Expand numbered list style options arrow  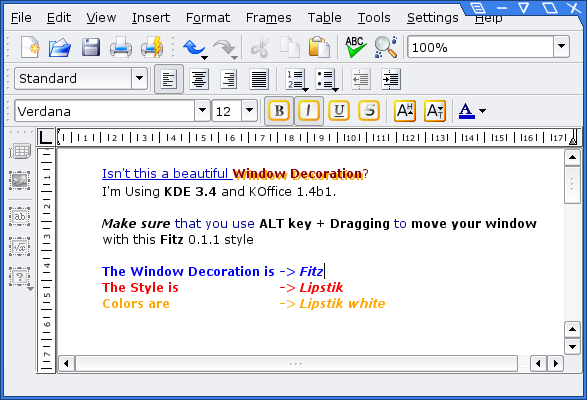tap(305, 90)
